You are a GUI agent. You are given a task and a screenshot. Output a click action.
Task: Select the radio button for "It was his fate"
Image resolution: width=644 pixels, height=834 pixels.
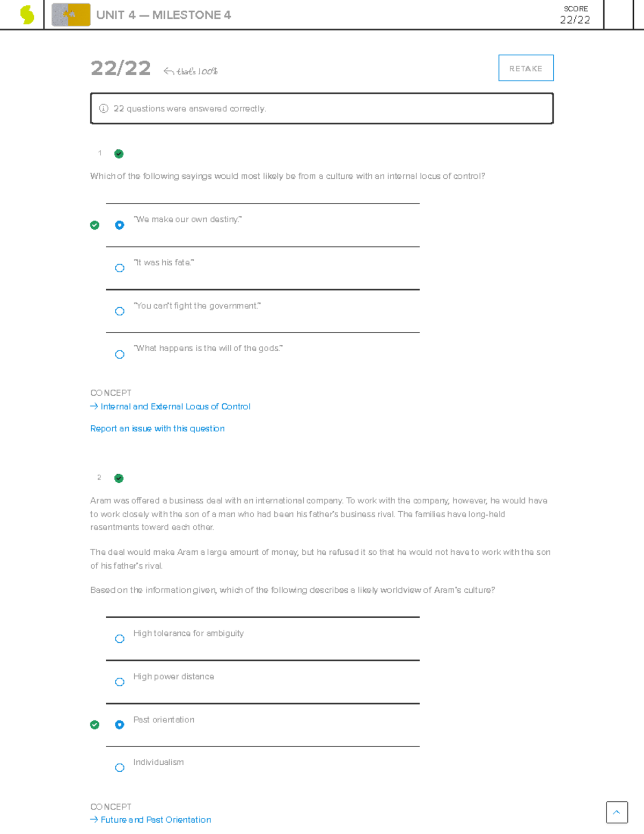[x=120, y=268]
